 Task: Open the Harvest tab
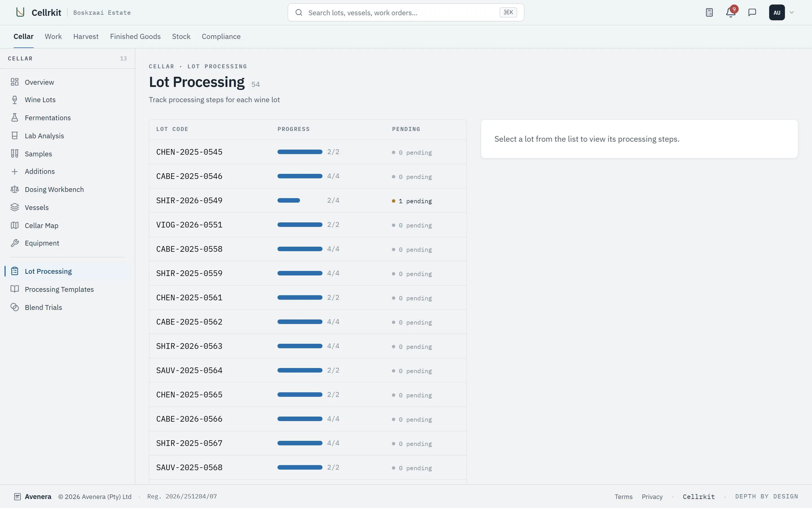[86, 36]
